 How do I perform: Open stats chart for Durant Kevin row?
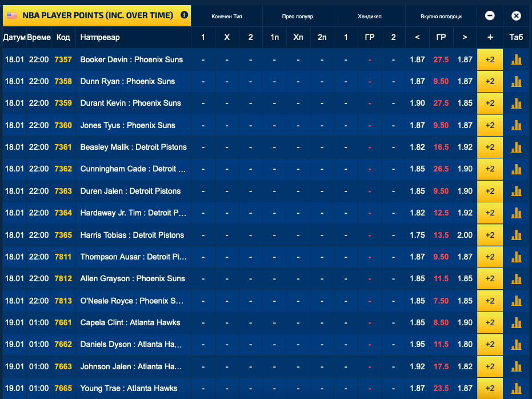pos(516,103)
